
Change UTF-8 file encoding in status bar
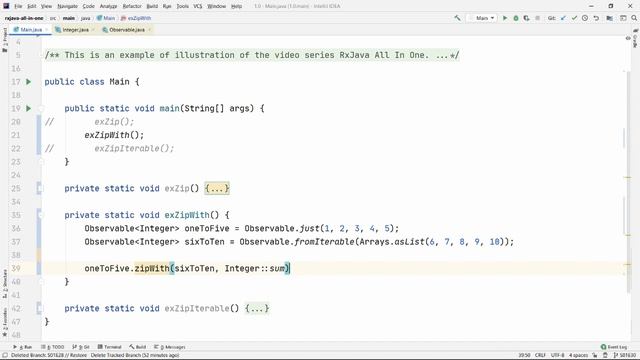pyautogui.click(x=557, y=356)
